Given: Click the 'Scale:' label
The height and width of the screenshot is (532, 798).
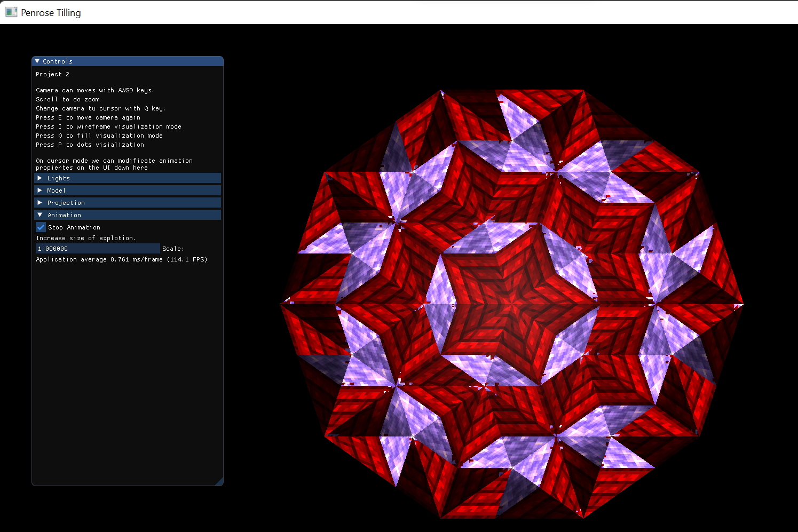Looking at the screenshot, I should pos(173,249).
